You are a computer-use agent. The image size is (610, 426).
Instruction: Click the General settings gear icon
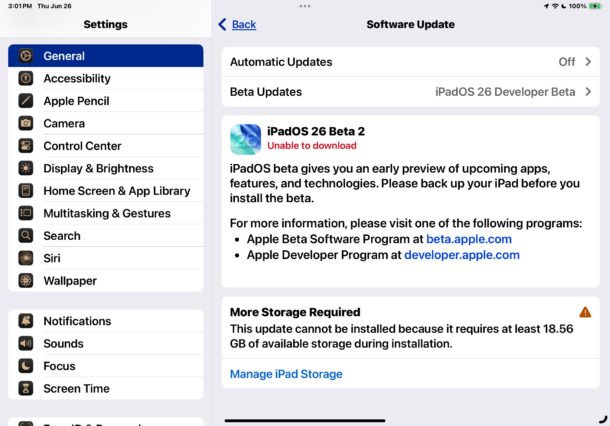(26, 56)
